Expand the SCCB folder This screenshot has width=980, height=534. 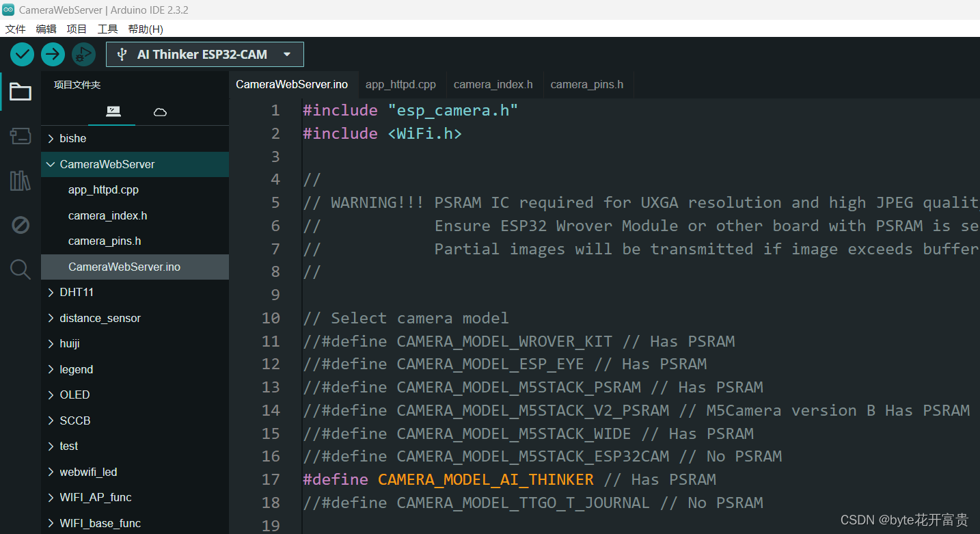pyautogui.click(x=135, y=420)
